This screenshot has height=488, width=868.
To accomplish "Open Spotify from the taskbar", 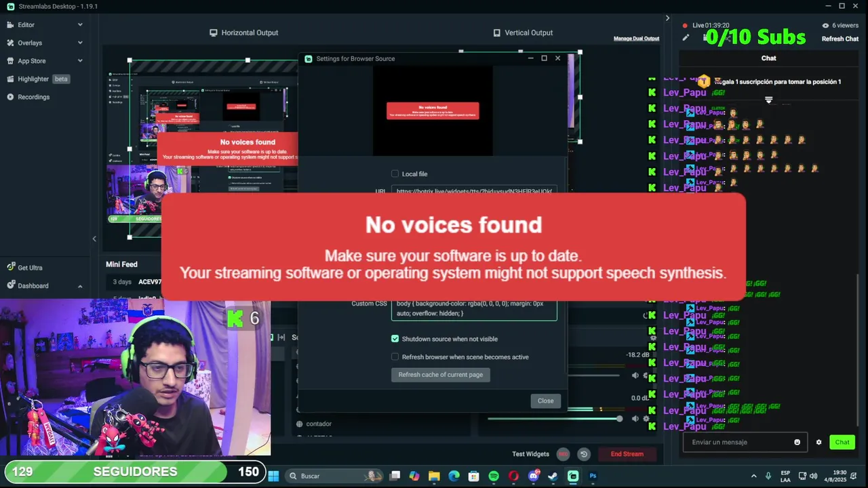I will pyautogui.click(x=494, y=476).
